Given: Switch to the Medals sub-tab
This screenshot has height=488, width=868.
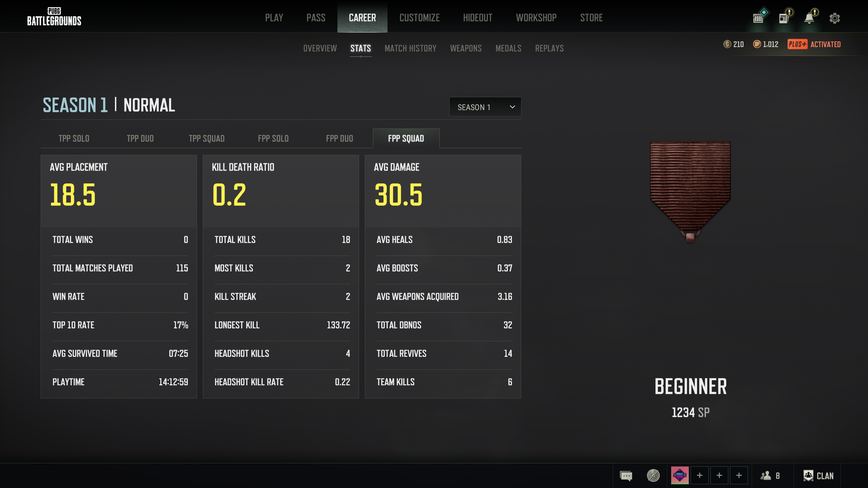Looking at the screenshot, I should 508,48.
